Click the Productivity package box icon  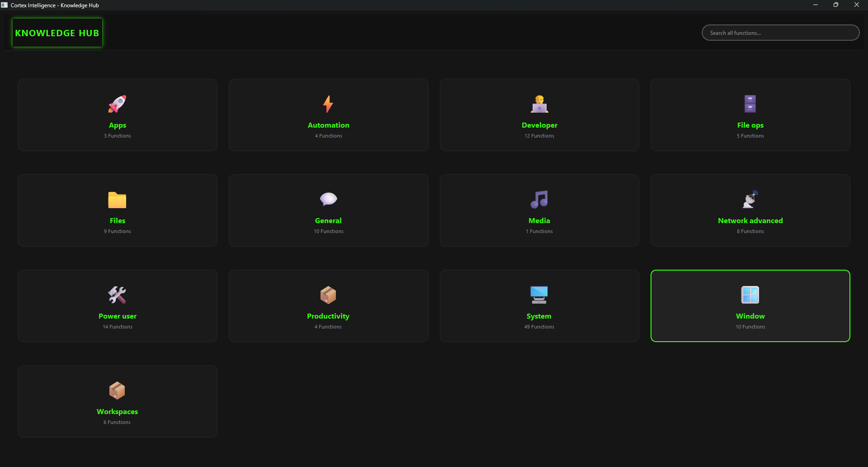[x=328, y=295]
